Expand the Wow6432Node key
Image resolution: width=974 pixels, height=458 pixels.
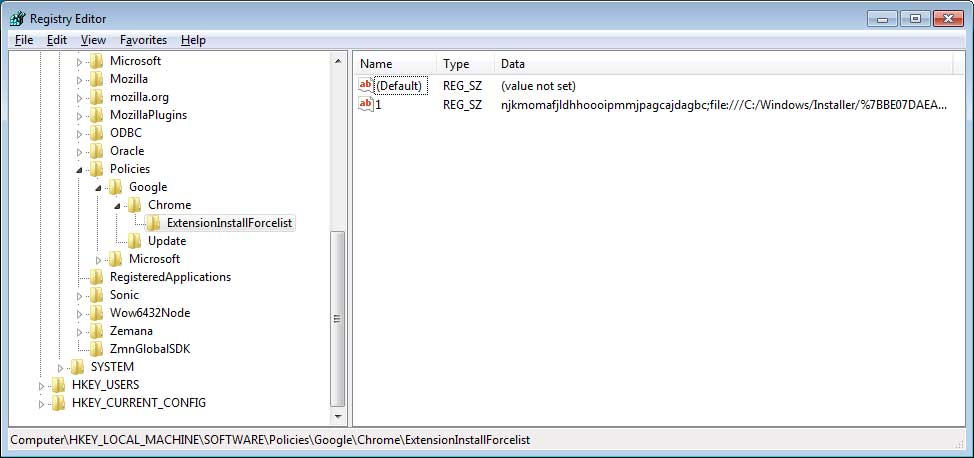tap(79, 314)
